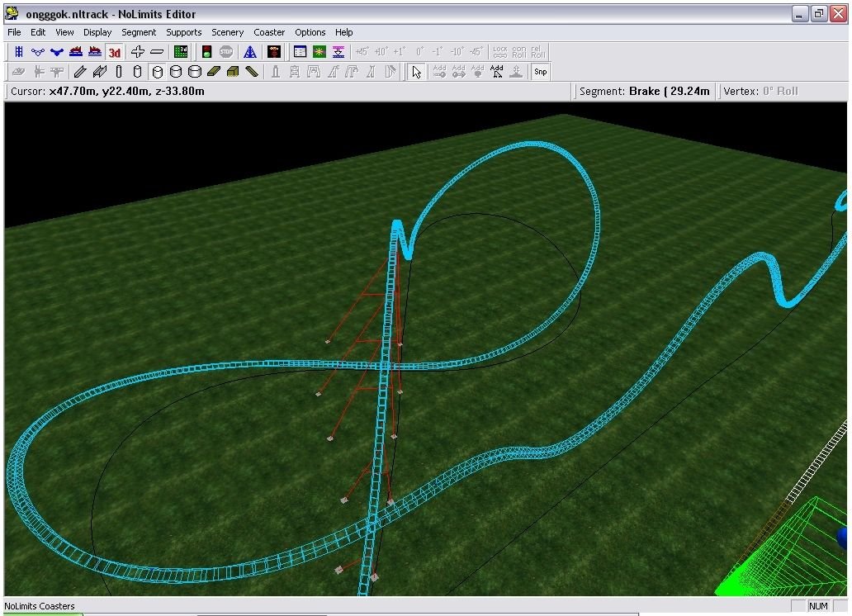Click the solid blue wings view icon
The image size is (852, 616).
point(57,52)
